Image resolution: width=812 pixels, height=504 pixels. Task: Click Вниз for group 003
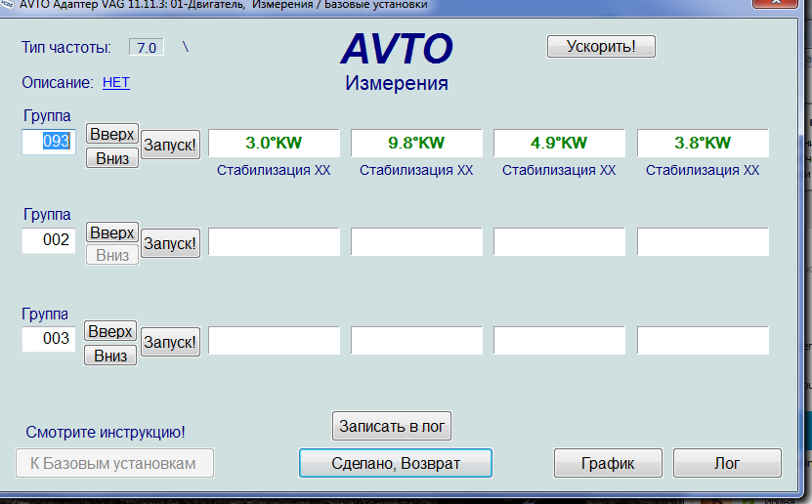[x=110, y=356]
